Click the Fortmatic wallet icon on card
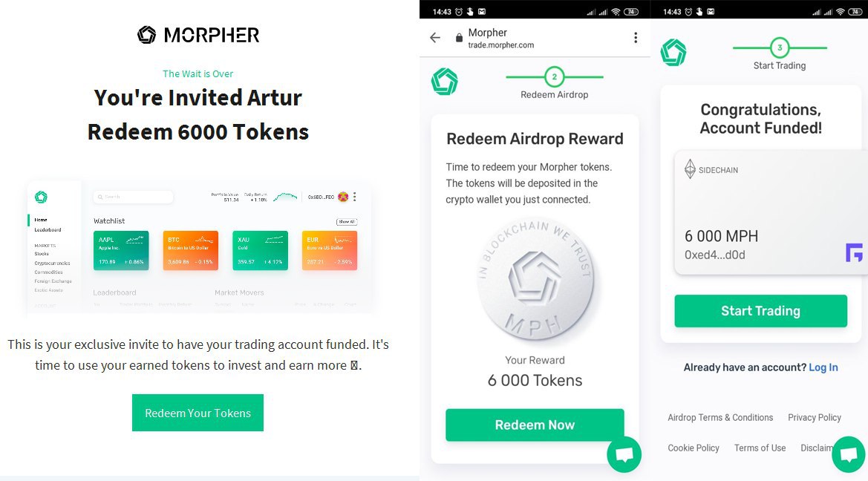The height and width of the screenshot is (481, 868). (854, 252)
